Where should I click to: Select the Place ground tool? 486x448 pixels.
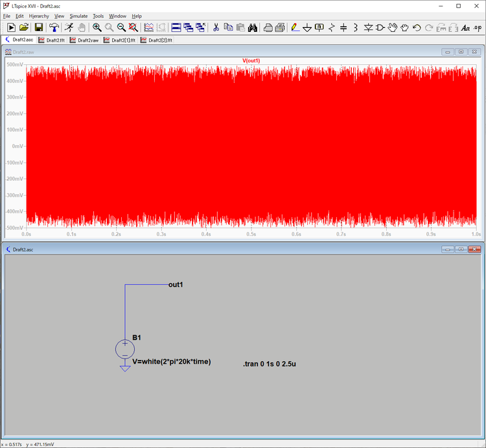tap(307, 27)
